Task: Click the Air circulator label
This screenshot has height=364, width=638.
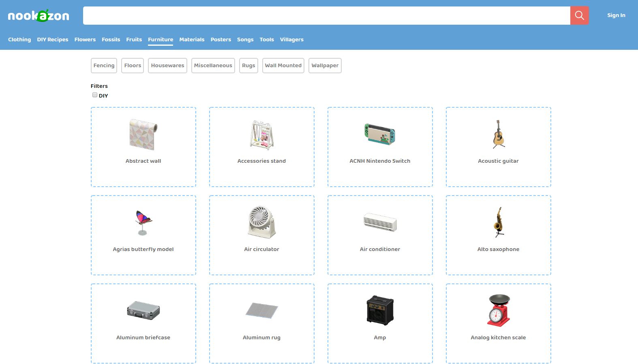Action: point(261,249)
